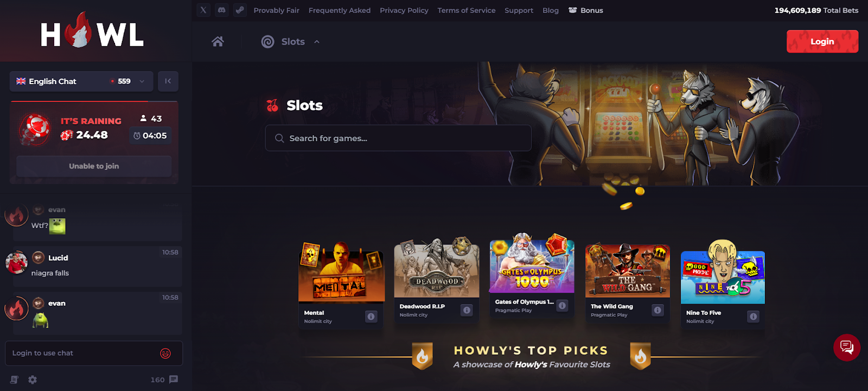Image resolution: width=868 pixels, height=391 pixels.
Task: Open the Bonus menu item
Action: [585, 10]
